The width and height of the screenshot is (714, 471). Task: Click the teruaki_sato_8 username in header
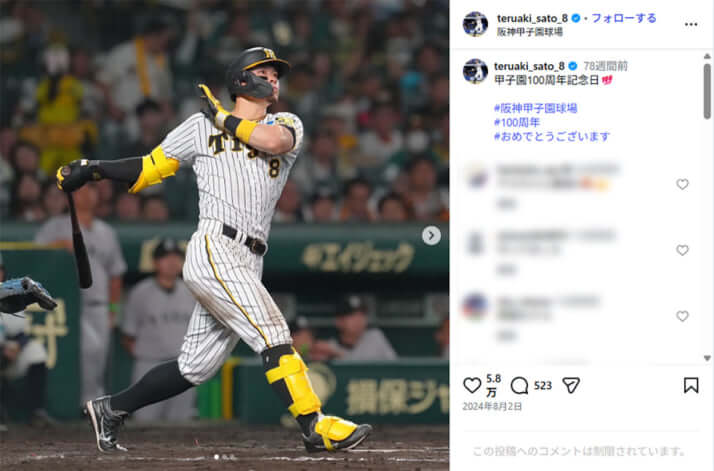coord(532,18)
